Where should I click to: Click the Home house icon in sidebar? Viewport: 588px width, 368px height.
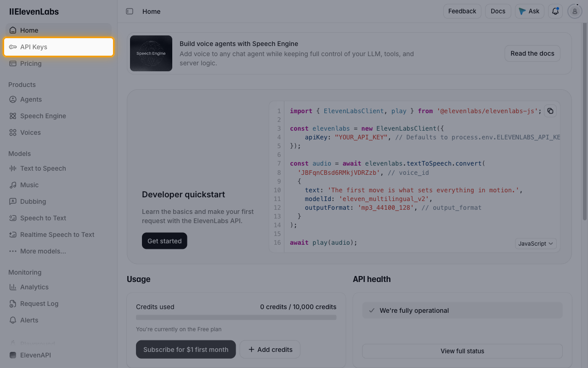point(13,30)
